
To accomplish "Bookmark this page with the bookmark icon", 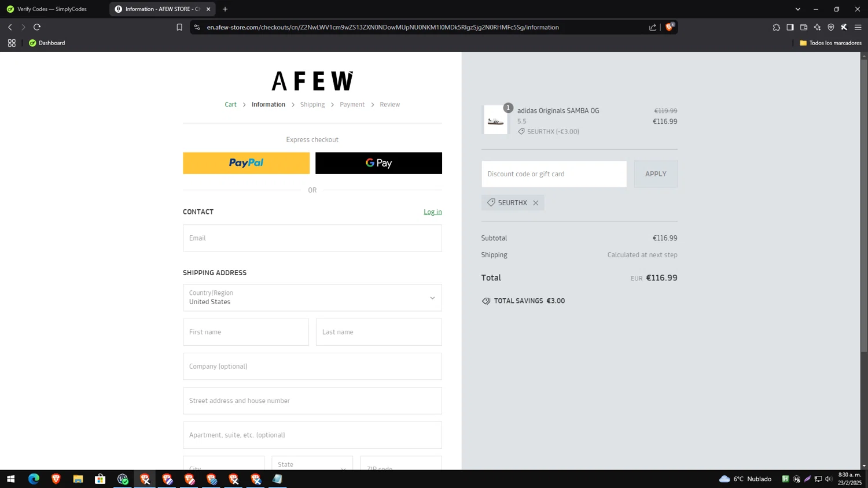I will coord(179,27).
